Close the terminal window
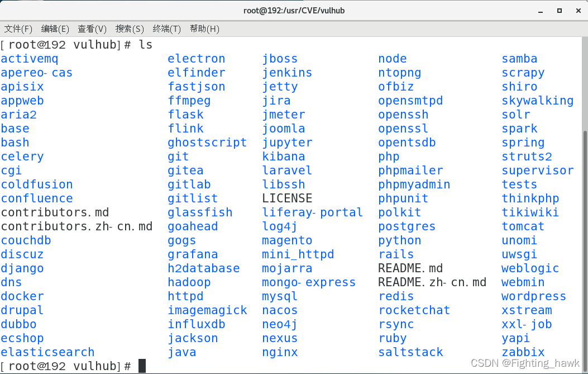This screenshot has height=374, width=588. tap(579, 11)
